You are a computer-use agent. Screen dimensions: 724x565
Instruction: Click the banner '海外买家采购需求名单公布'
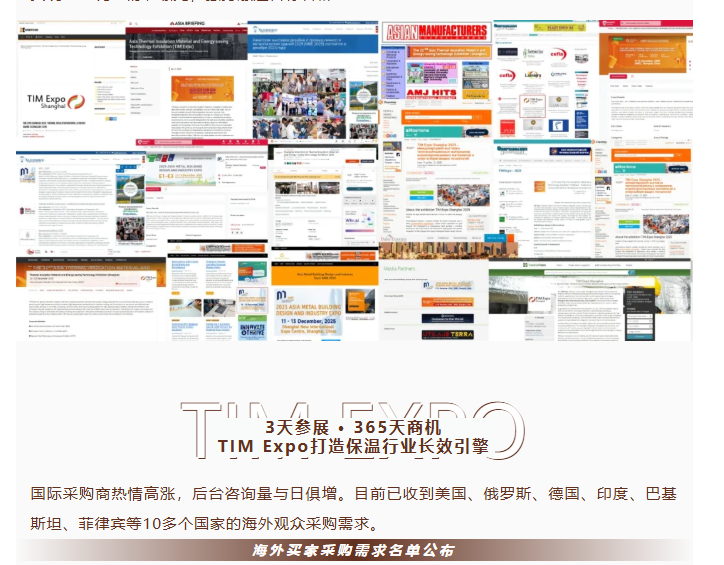(354, 550)
